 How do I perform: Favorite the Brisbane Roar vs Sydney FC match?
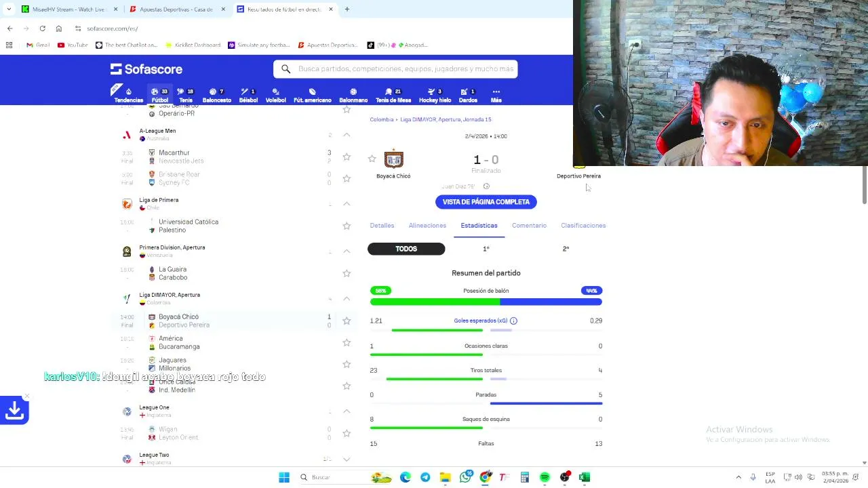tap(347, 178)
